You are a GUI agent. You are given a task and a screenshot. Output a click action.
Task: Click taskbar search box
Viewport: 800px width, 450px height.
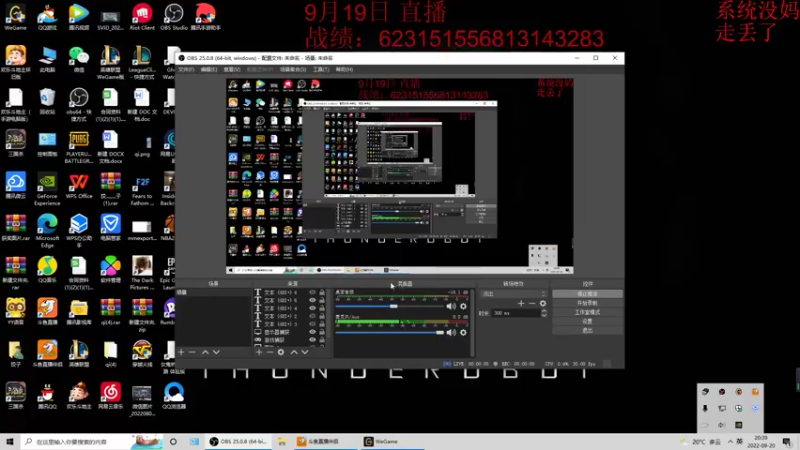click(x=92, y=442)
